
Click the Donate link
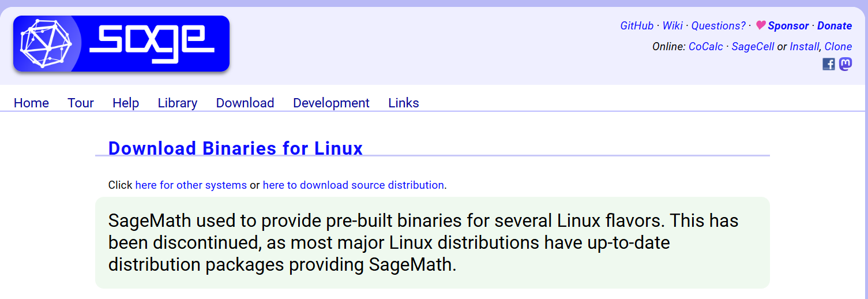click(x=835, y=26)
